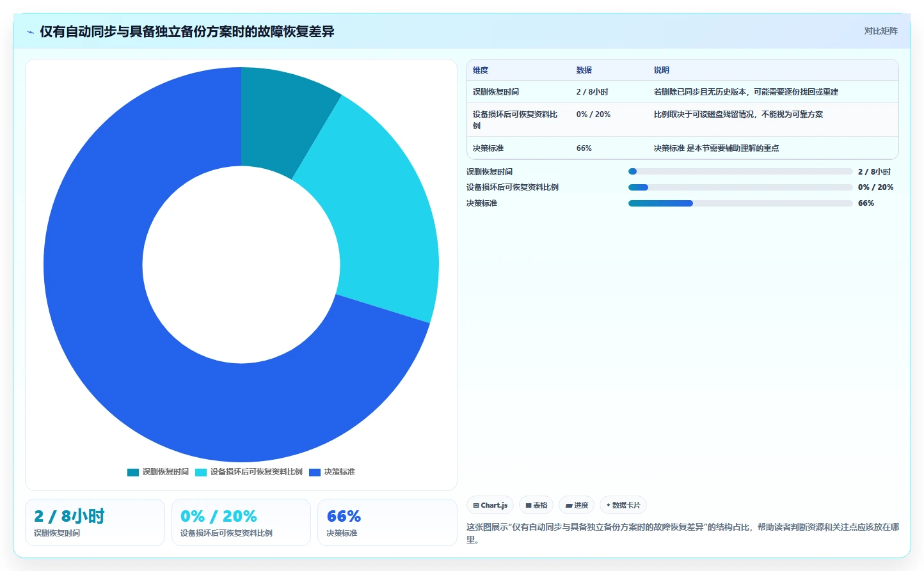Click the 决策标准 legend text
This screenshot has height=571, width=924.
[x=340, y=472]
